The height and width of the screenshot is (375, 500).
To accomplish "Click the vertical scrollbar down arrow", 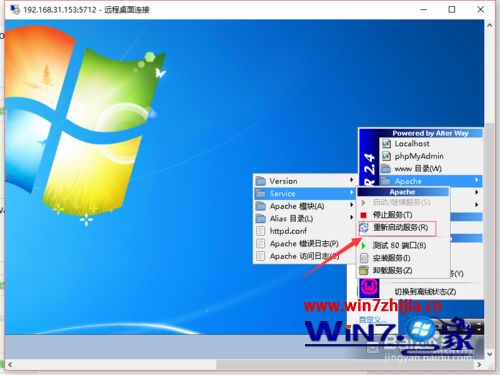I will [x=489, y=354].
